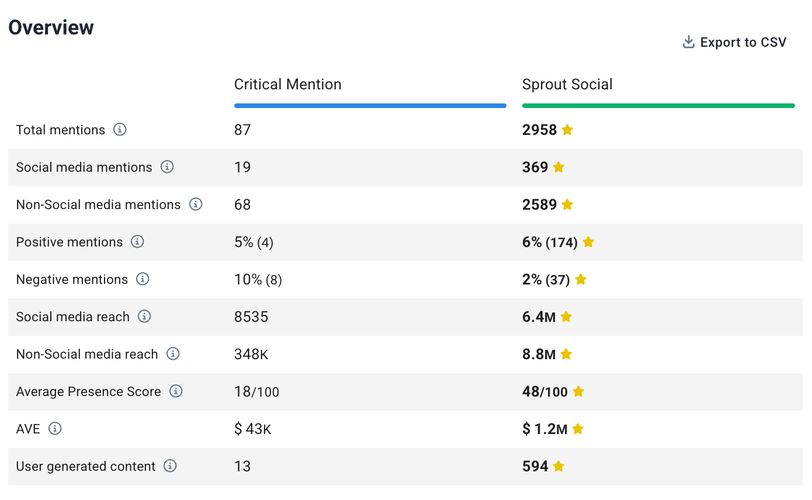Click the green bar under Sprout Social

(x=658, y=106)
